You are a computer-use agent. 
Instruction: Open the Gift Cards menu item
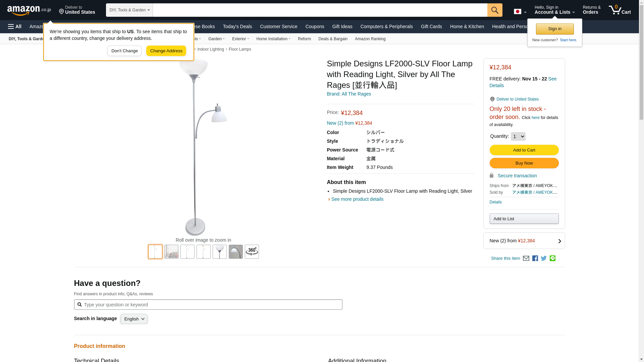pyautogui.click(x=431, y=26)
